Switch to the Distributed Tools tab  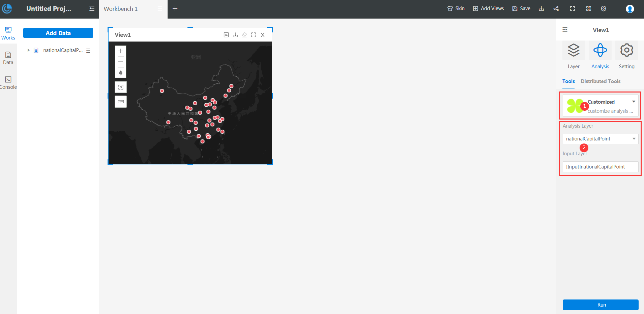(601, 81)
